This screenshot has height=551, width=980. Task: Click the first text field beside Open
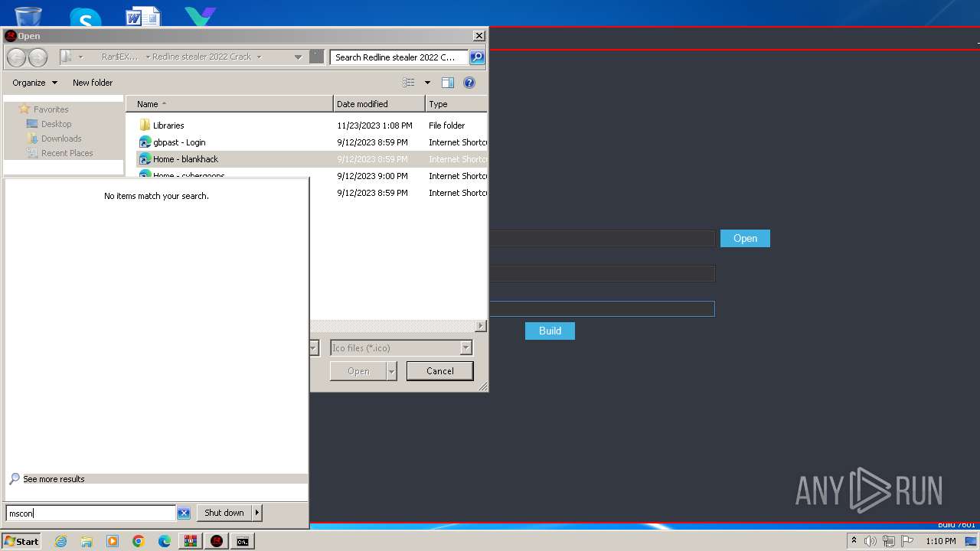coord(602,239)
